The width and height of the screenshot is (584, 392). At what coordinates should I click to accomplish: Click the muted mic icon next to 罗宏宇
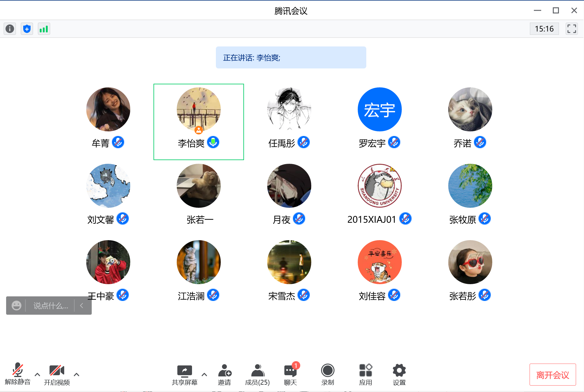click(x=394, y=142)
